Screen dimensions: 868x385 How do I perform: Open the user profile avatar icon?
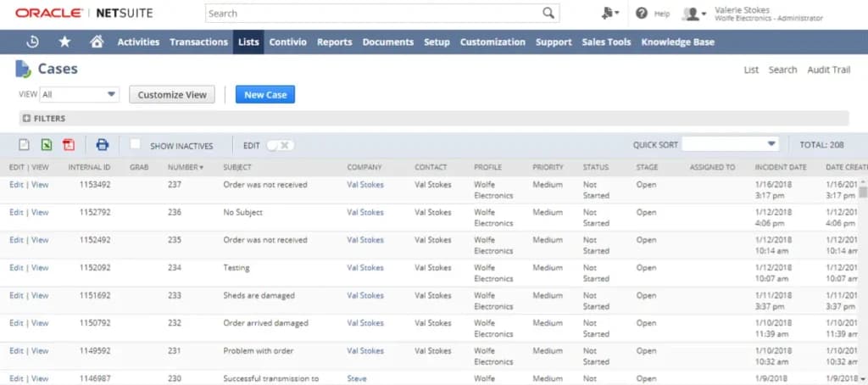click(694, 14)
